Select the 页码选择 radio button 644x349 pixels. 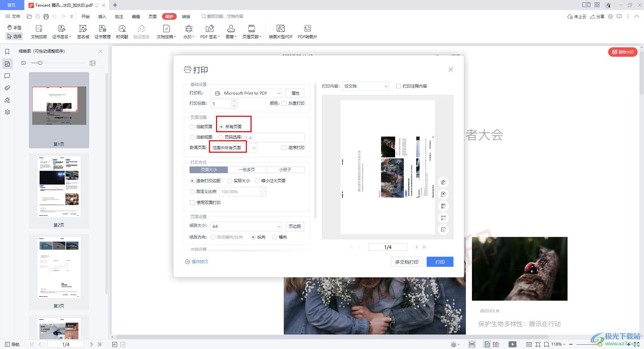click(221, 137)
